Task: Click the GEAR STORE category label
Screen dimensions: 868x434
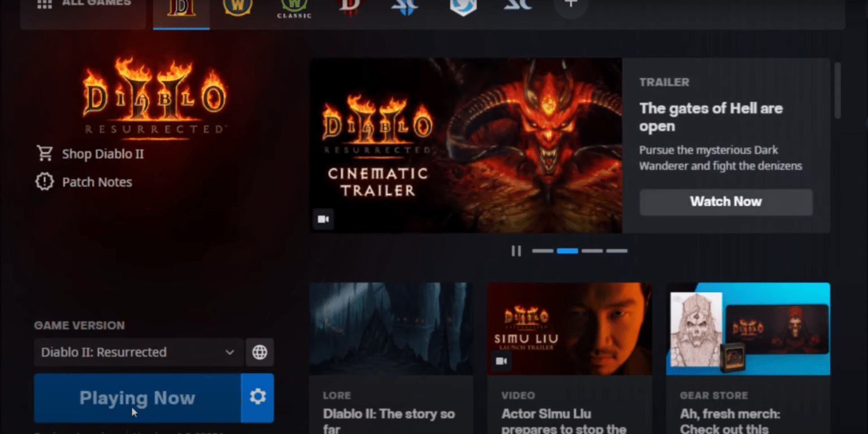Action: [x=714, y=396]
